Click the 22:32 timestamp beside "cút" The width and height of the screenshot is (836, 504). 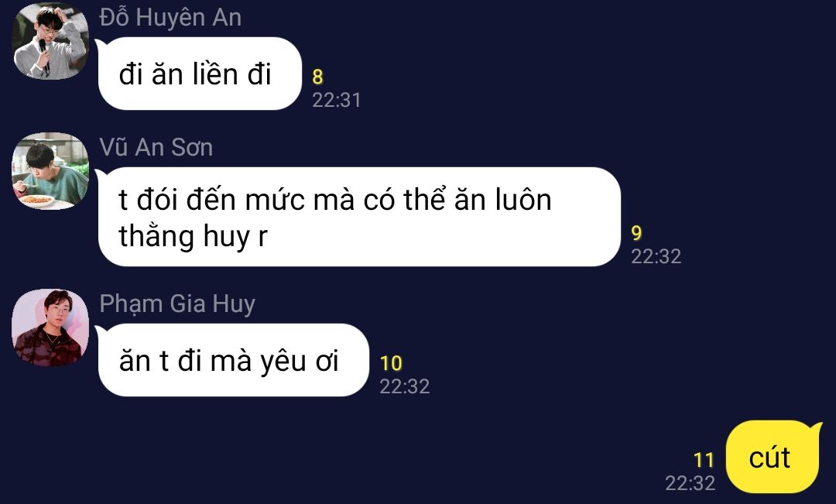pyautogui.click(x=690, y=483)
